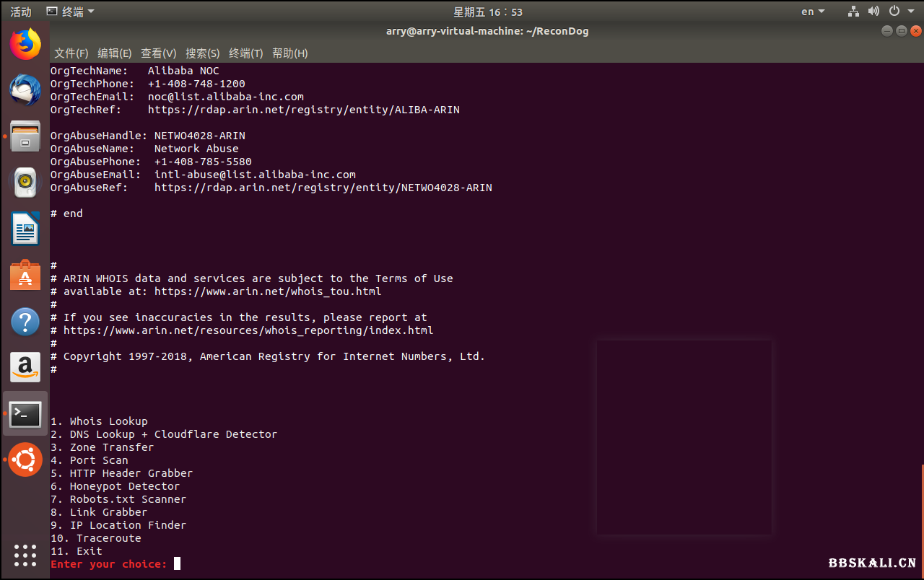Open the Amazon dock icon
924x580 pixels.
(x=25, y=367)
